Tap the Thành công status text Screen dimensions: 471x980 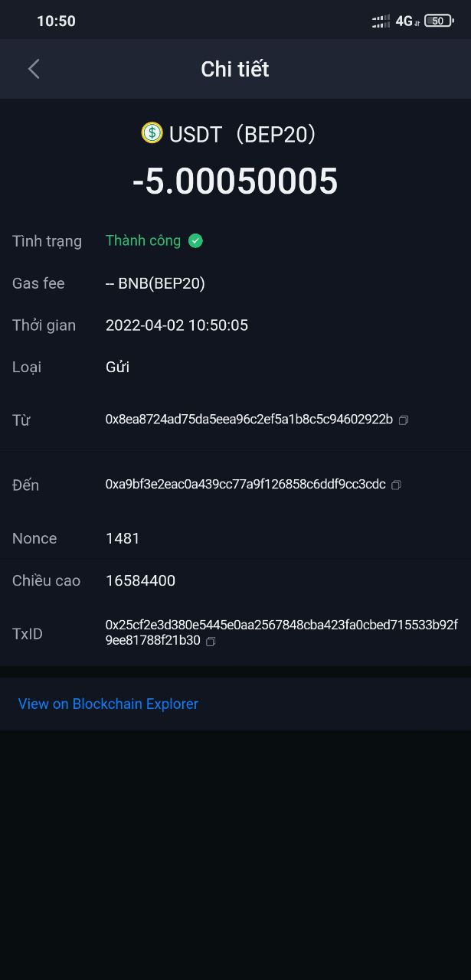tap(143, 240)
